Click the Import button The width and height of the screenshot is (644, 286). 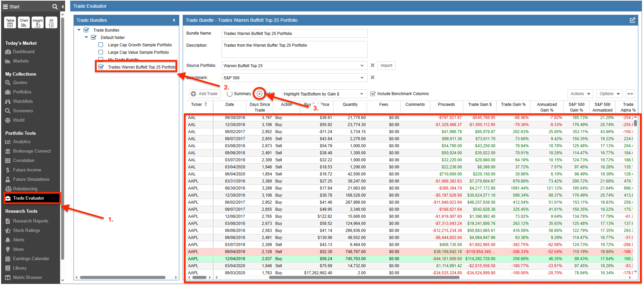386,66
